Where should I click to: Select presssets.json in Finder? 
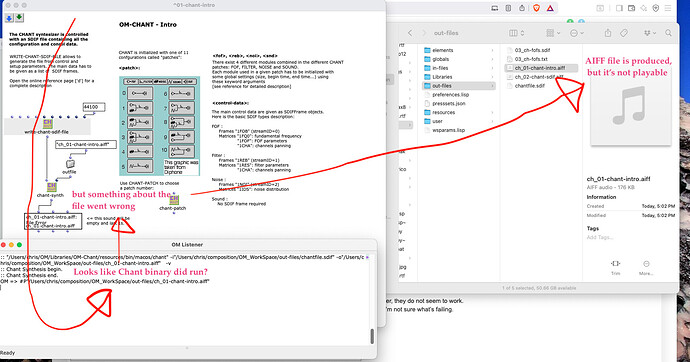click(x=448, y=103)
